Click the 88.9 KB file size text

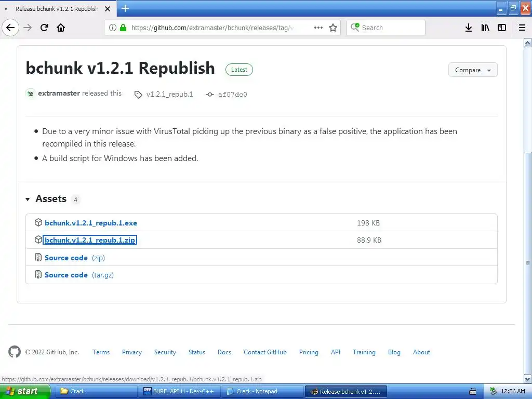click(369, 240)
